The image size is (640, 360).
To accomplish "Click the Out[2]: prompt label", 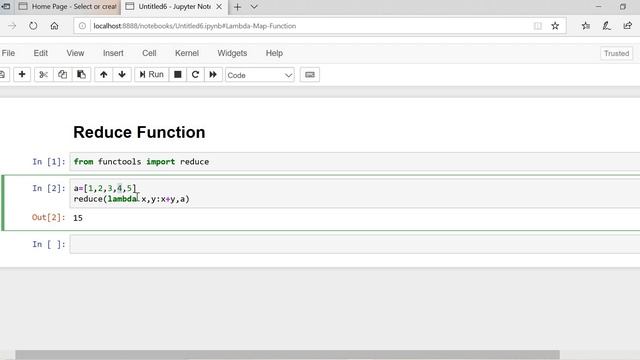I will click(49, 217).
